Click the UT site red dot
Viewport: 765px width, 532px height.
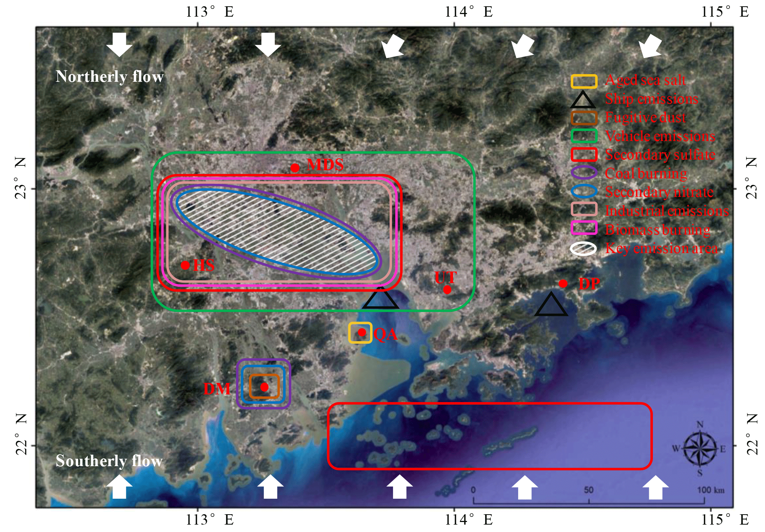(447, 290)
